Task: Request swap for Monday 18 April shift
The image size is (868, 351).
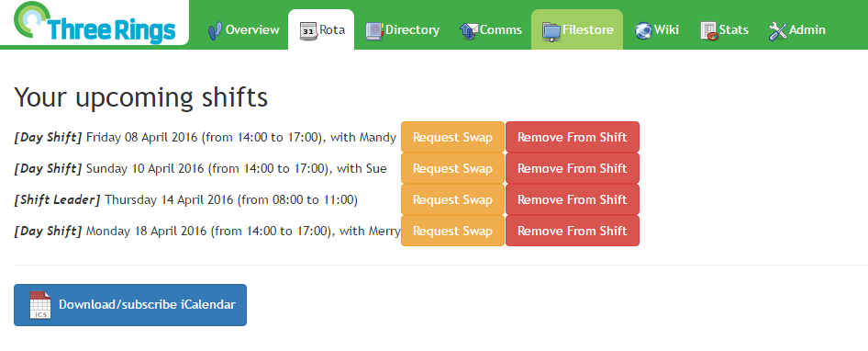Action: [453, 231]
